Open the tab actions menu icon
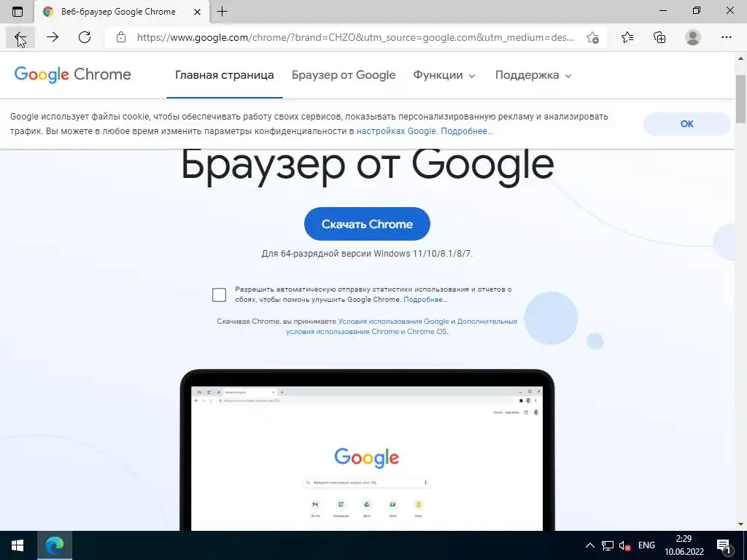747x560 pixels. click(x=18, y=12)
